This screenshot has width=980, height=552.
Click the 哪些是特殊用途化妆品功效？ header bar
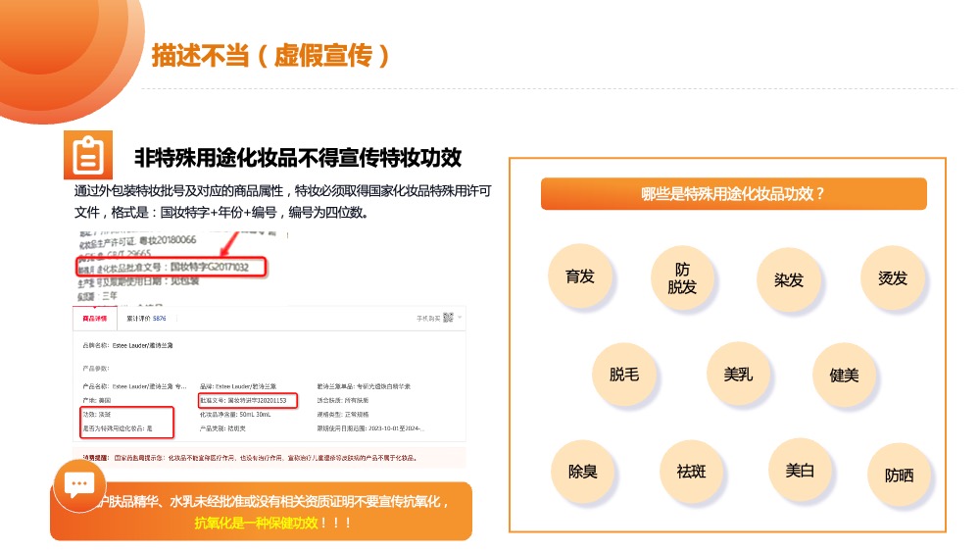click(733, 194)
